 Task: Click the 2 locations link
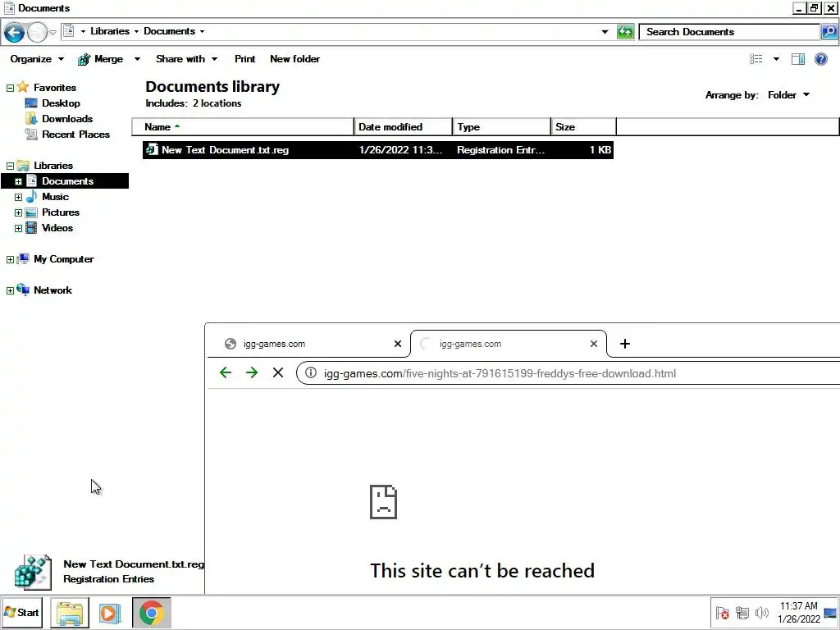coord(217,103)
